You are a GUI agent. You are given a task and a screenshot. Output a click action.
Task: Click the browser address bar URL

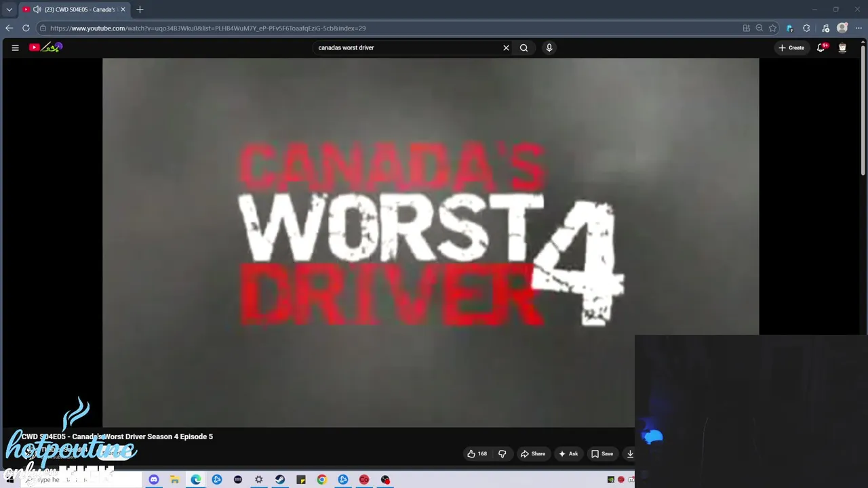pyautogui.click(x=208, y=28)
